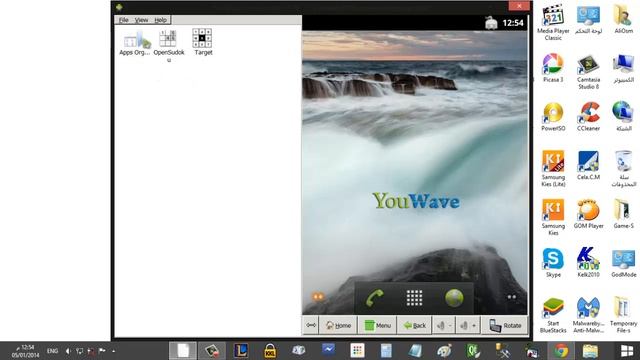Open Camtasia Studio 8 desktop shortcut
The height and width of the screenshot is (360, 640).
(x=588, y=72)
